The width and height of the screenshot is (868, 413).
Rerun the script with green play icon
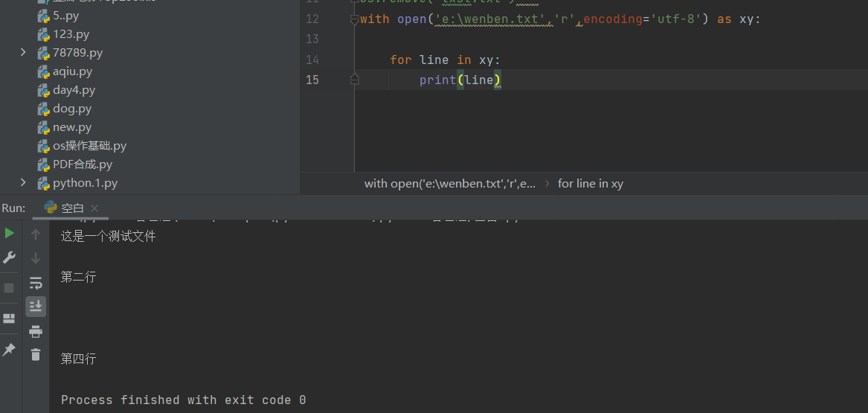[x=10, y=233]
